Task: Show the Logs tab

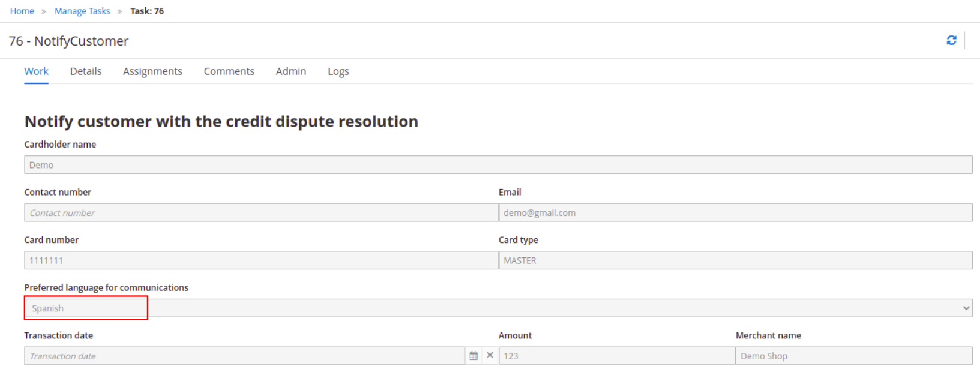Action: click(338, 71)
